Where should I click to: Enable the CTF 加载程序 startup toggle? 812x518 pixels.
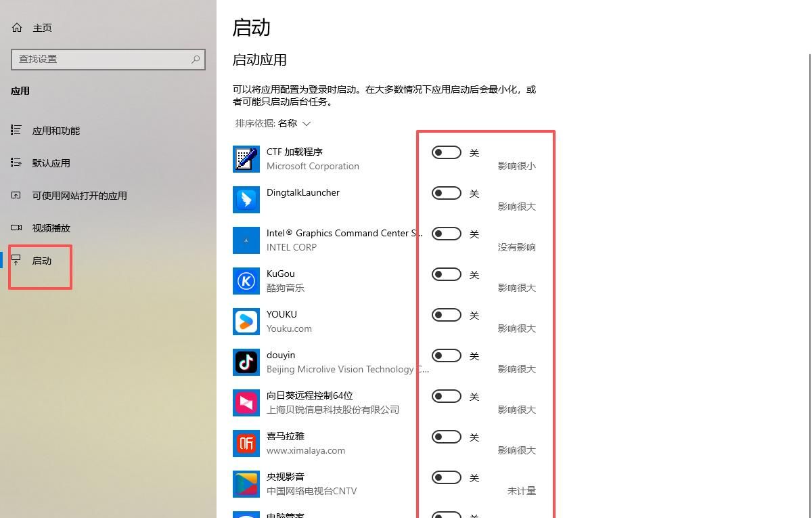(x=446, y=152)
